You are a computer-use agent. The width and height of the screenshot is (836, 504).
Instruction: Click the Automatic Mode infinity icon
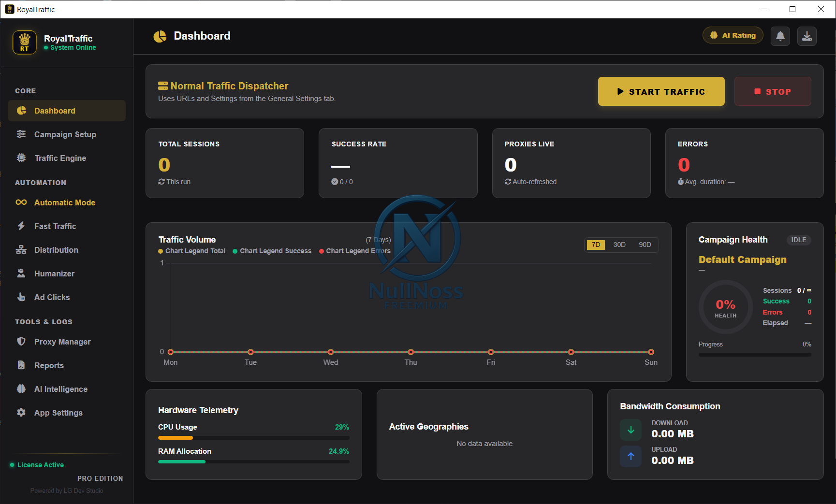21,202
